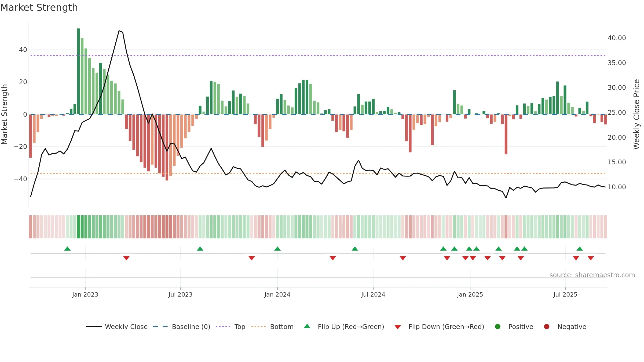This screenshot has width=644, height=362.
Task: Click the 'Market Strength' chart title
Action: point(39,8)
